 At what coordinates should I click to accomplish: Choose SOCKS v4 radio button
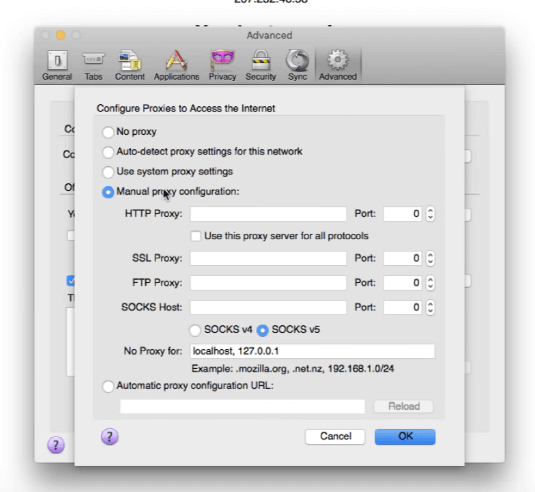click(x=195, y=330)
